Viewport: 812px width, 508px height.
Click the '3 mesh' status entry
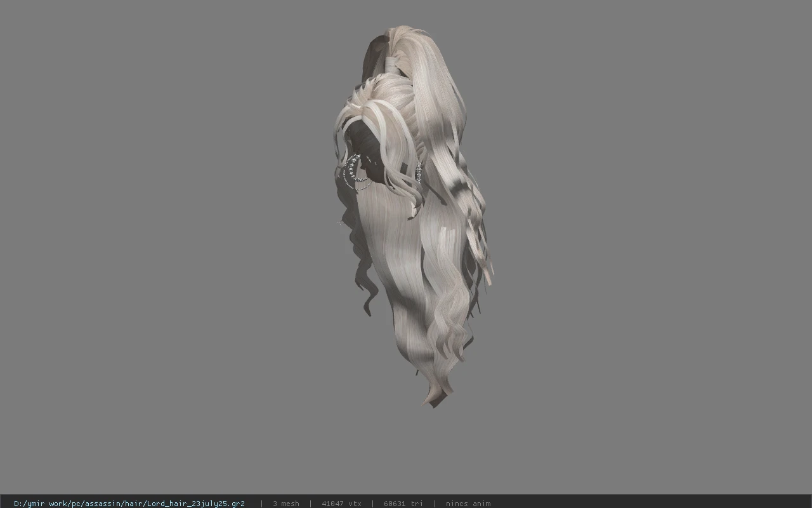coord(286,504)
